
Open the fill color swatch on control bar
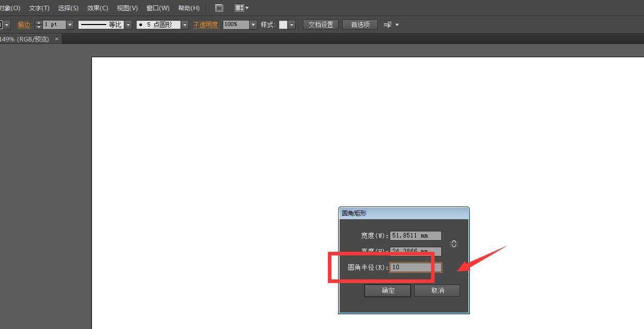pyautogui.click(x=3, y=24)
